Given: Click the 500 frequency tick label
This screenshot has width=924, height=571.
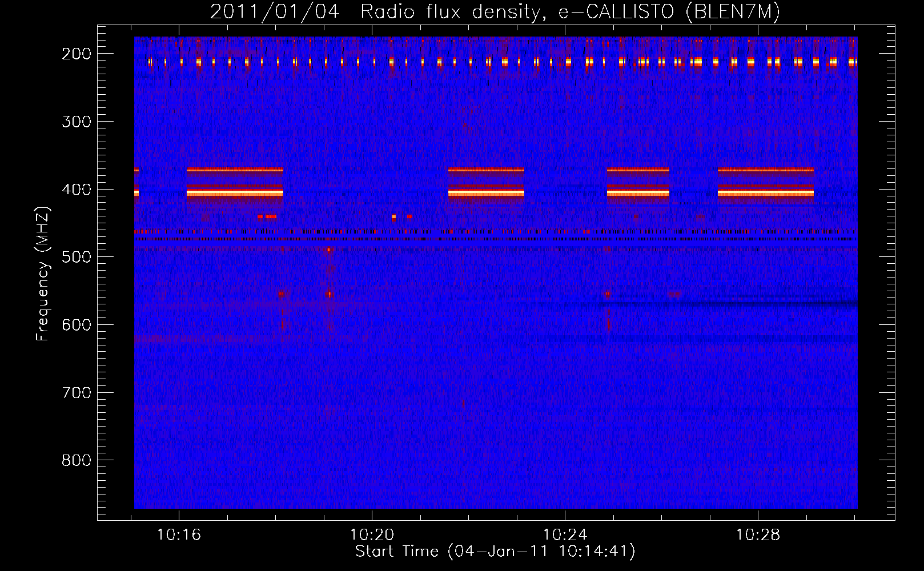Looking at the screenshot, I should 77,257.
